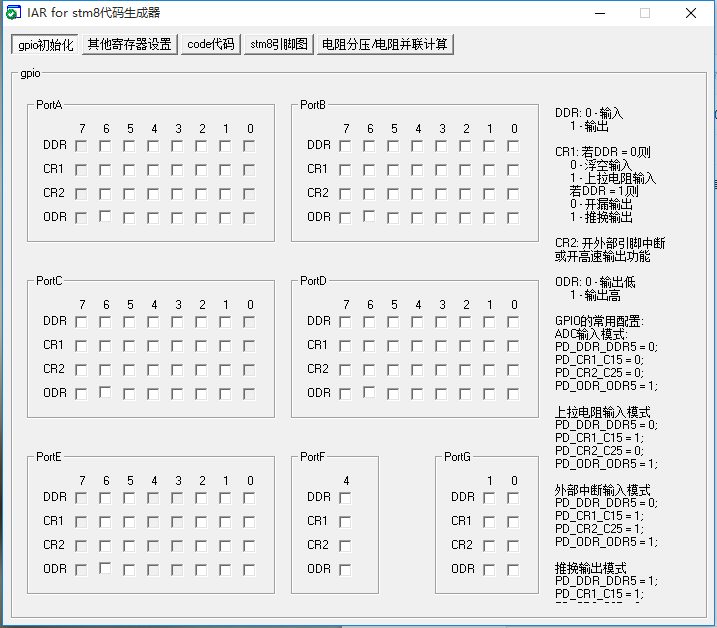Check PortG DDR bit 1
Viewport: 717px width, 628px height.
489,498
